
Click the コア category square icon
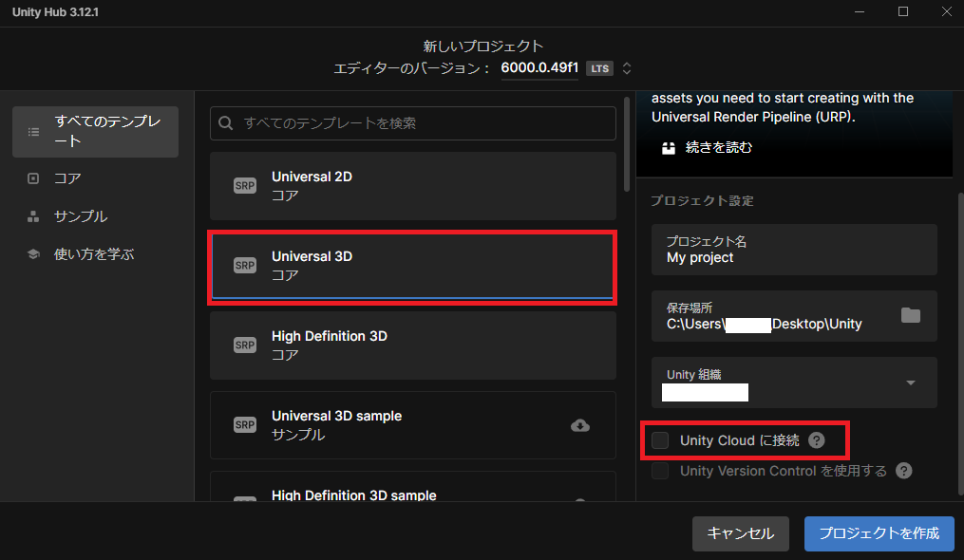33,178
